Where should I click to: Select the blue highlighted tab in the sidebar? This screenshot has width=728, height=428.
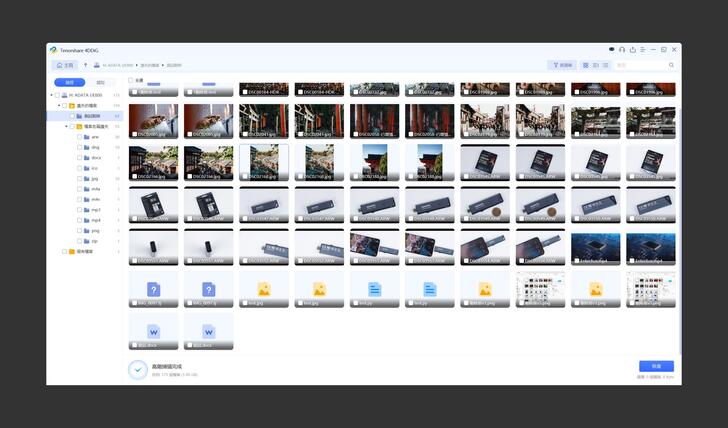pos(70,82)
